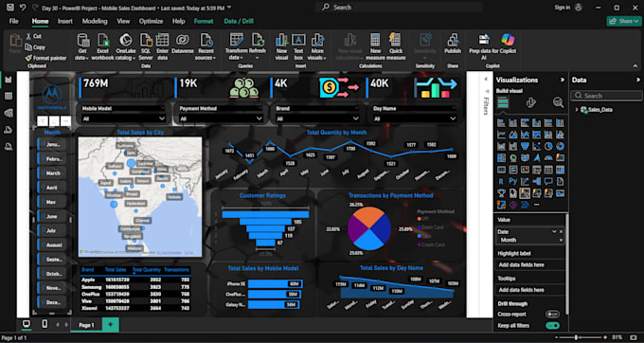
Task: Switch to the View ribbon tab
Action: 123,21
